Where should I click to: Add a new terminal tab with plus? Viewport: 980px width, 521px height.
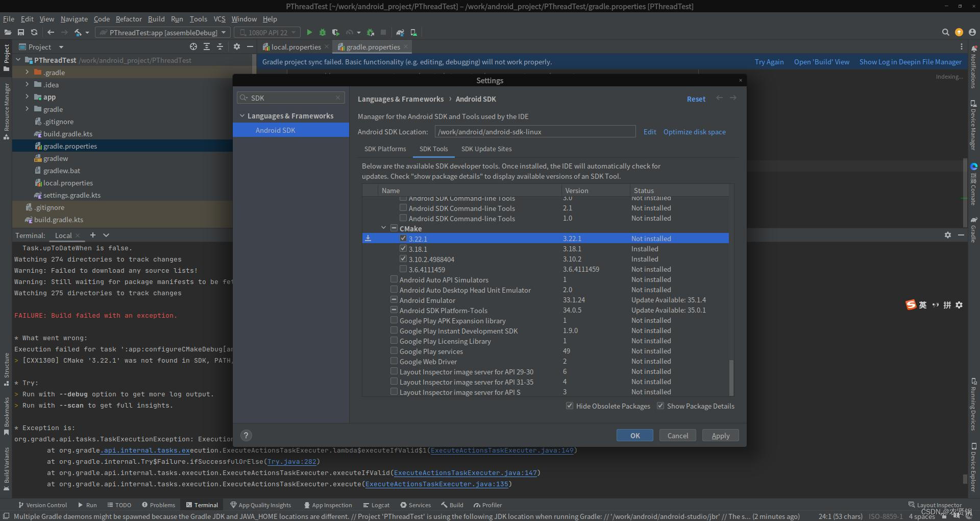click(93, 235)
